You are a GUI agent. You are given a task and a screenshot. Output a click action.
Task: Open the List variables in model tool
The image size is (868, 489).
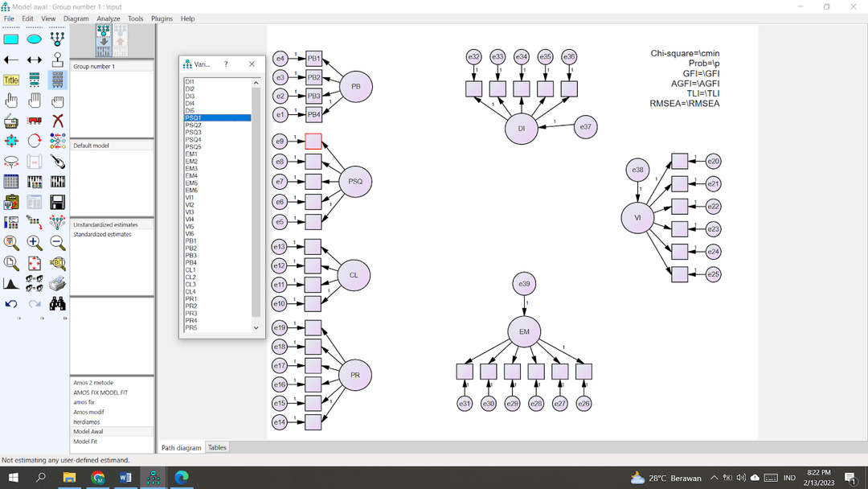pos(35,80)
